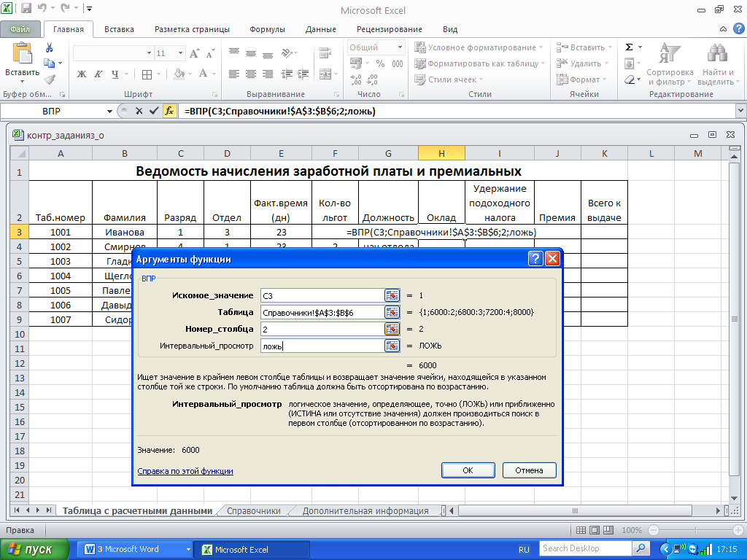The width and height of the screenshot is (747, 560).
Task: Click the Format Painter brush icon
Action: 50,79
